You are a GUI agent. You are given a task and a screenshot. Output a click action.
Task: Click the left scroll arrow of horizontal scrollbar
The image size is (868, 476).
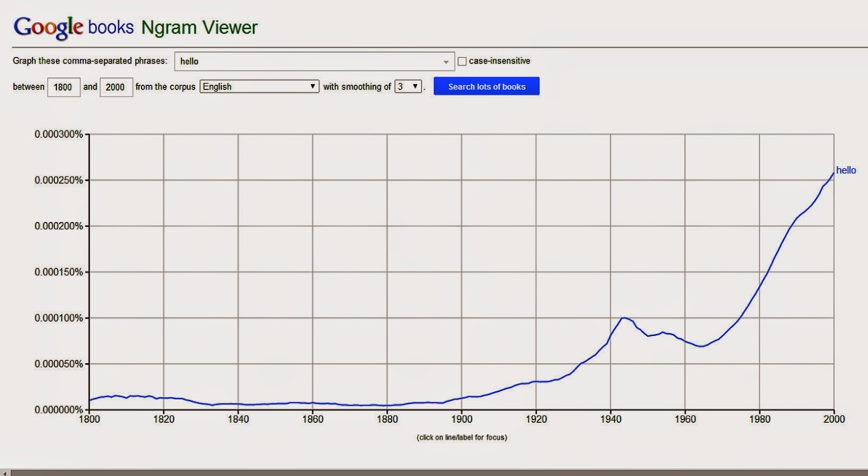[x=5, y=473]
